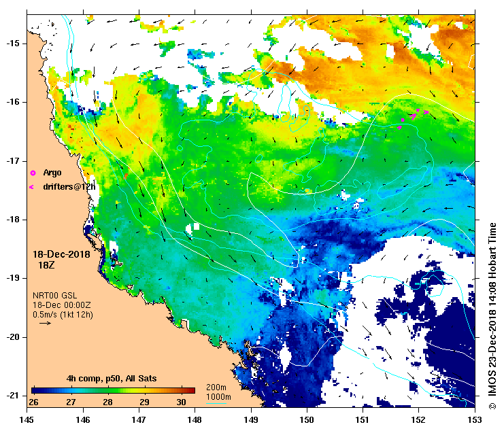Click the '18-Dec-2018' date label
The height and width of the screenshot is (431, 504).
(61, 254)
